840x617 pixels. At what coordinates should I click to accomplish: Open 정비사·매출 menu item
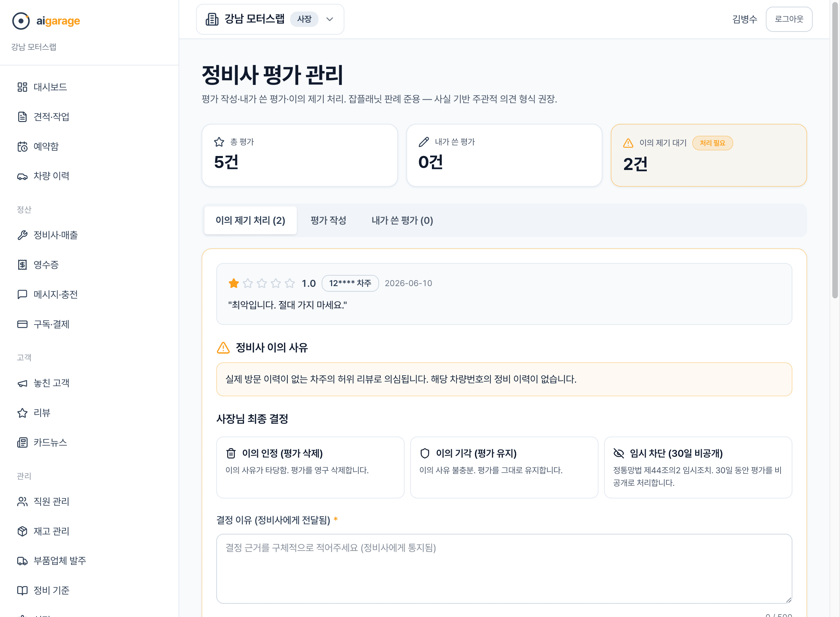(x=89, y=235)
